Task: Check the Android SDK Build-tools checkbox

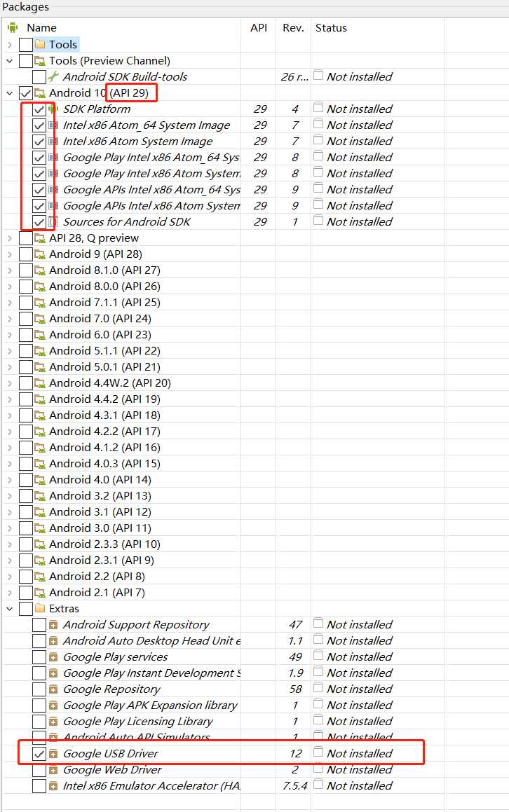Action: 39,76
